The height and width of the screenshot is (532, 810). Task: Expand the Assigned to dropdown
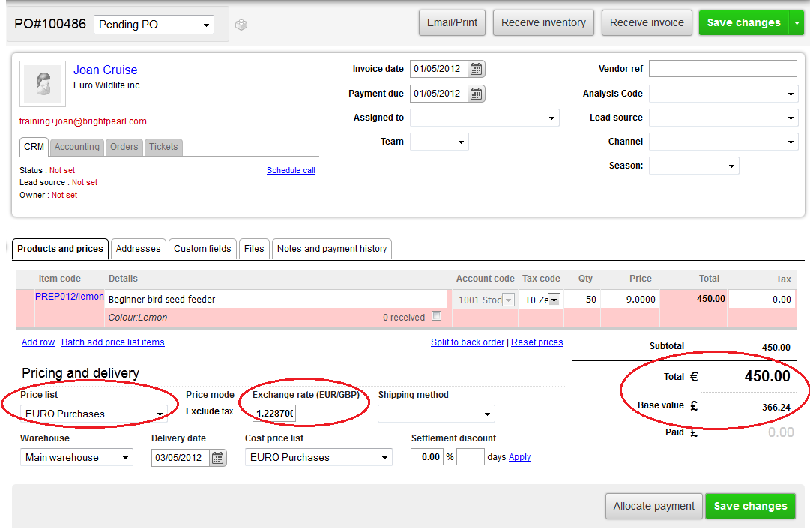point(485,118)
